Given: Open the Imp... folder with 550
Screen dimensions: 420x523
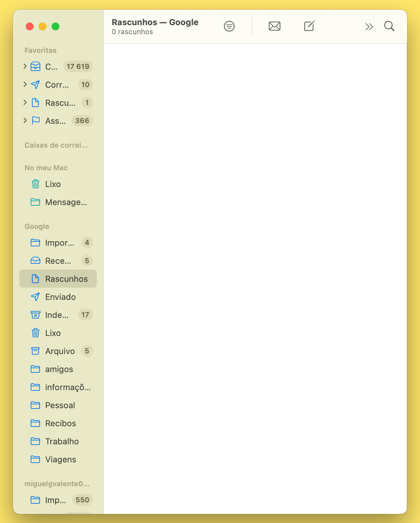Looking at the screenshot, I should (58, 500).
